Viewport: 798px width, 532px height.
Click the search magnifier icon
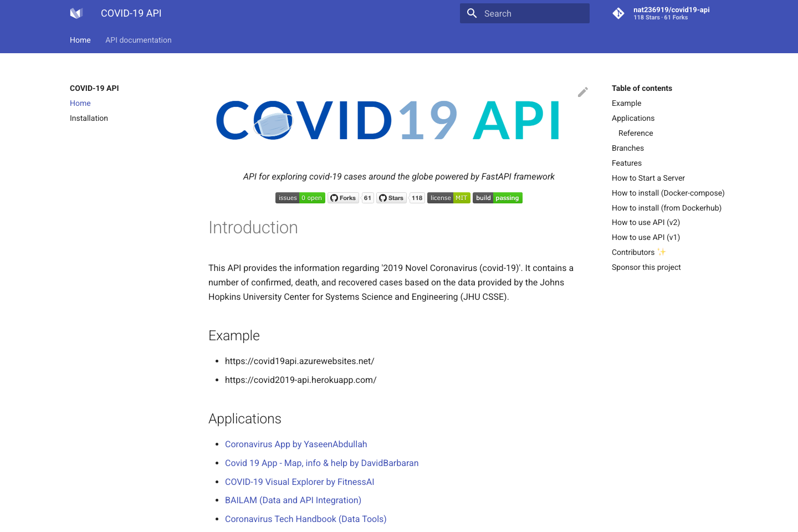[472, 13]
